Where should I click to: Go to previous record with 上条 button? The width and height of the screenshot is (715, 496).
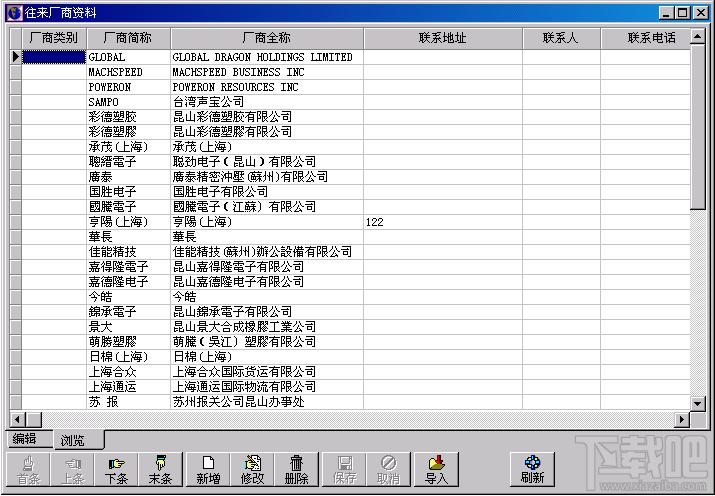[x=73, y=470]
